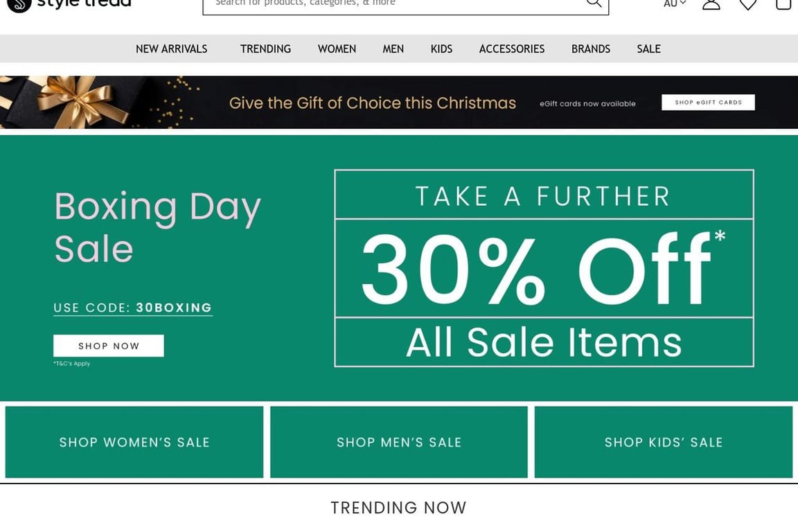Open the Kids menu item
Screen dimensions: 798x532
441,49
